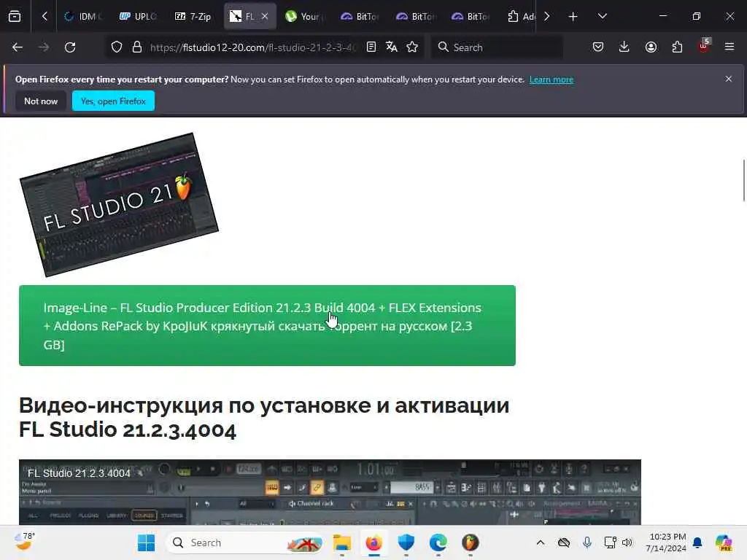Switch to the Add-ons tab
Viewport: 747px width, 560px height.
[x=520, y=16]
